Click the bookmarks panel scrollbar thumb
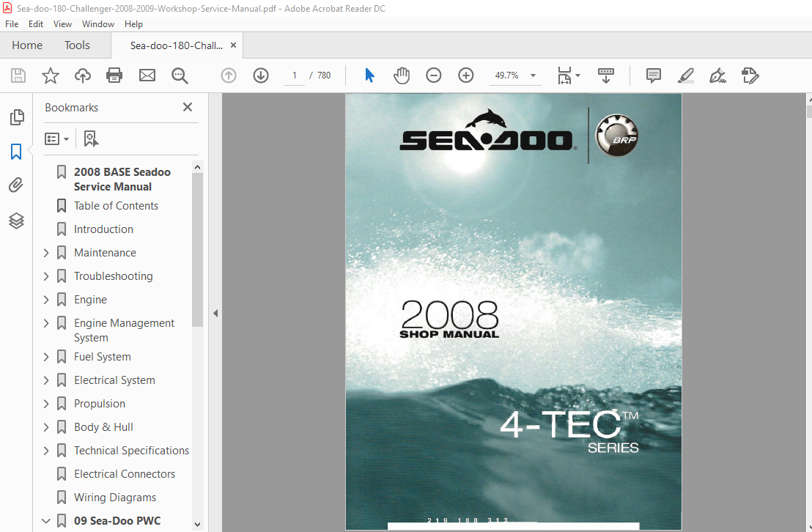 point(197,249)
